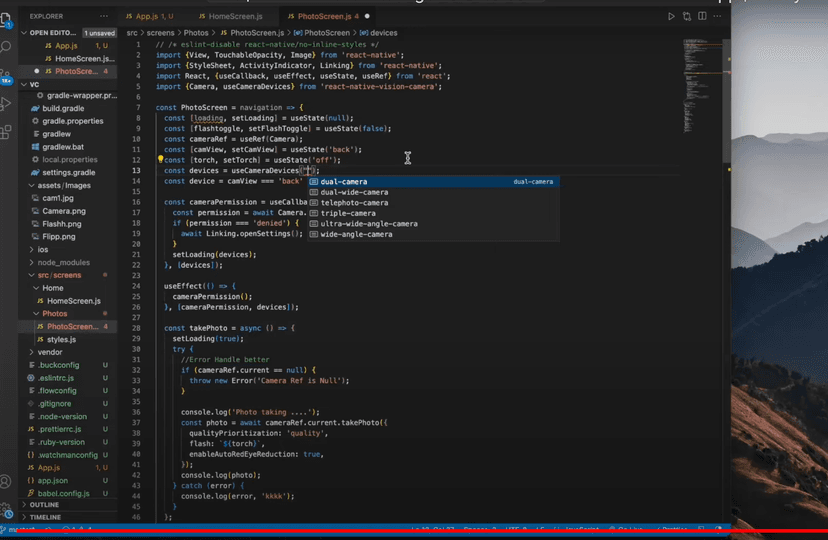Open build.gradle from the explorer
Image resolution: width=828 pixels, height=540 pixels.
click(x=65, y=108)
